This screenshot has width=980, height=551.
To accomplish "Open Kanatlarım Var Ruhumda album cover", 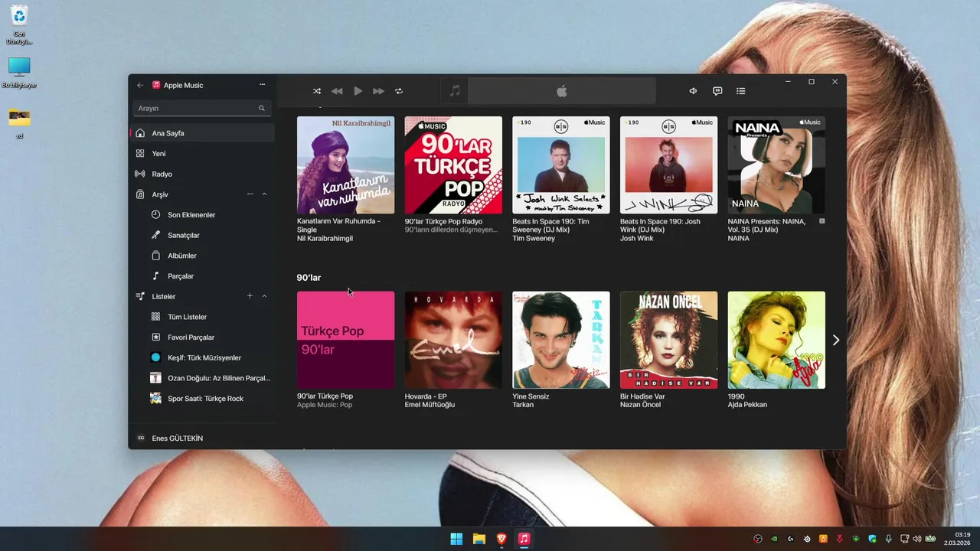I will 346,165.
